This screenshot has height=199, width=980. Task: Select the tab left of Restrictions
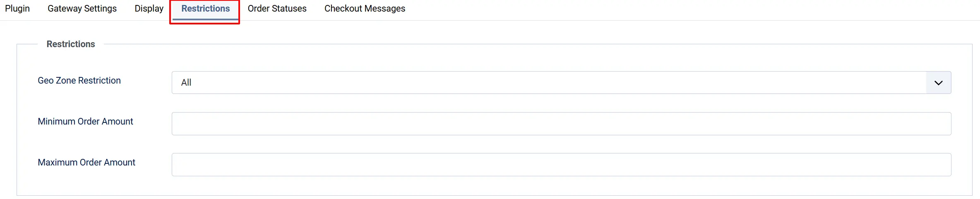coord(149,9)
